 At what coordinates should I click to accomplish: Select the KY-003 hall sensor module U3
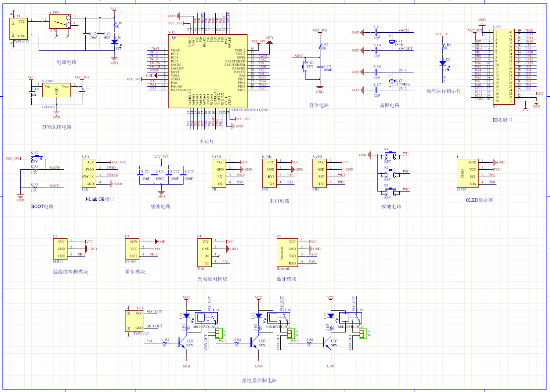[132, 249]
